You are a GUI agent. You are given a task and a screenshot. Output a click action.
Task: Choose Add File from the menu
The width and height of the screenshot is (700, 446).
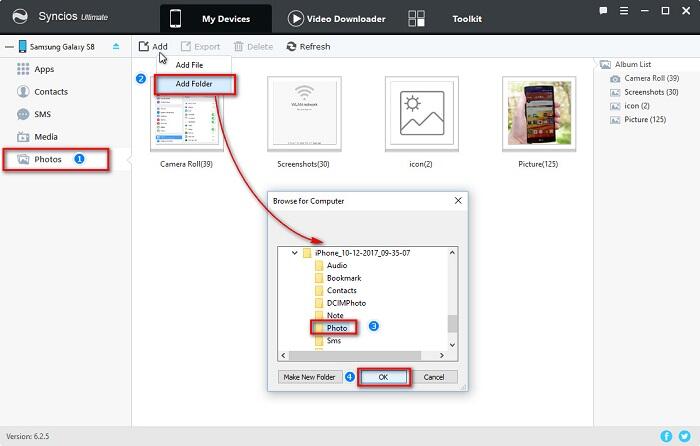(x=190, y=64)
